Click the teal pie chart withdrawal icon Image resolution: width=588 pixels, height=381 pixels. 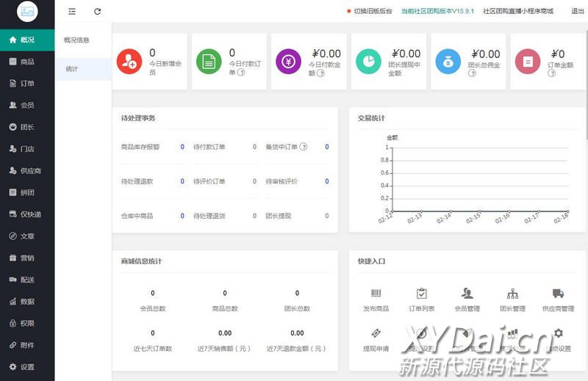point(368,62)
